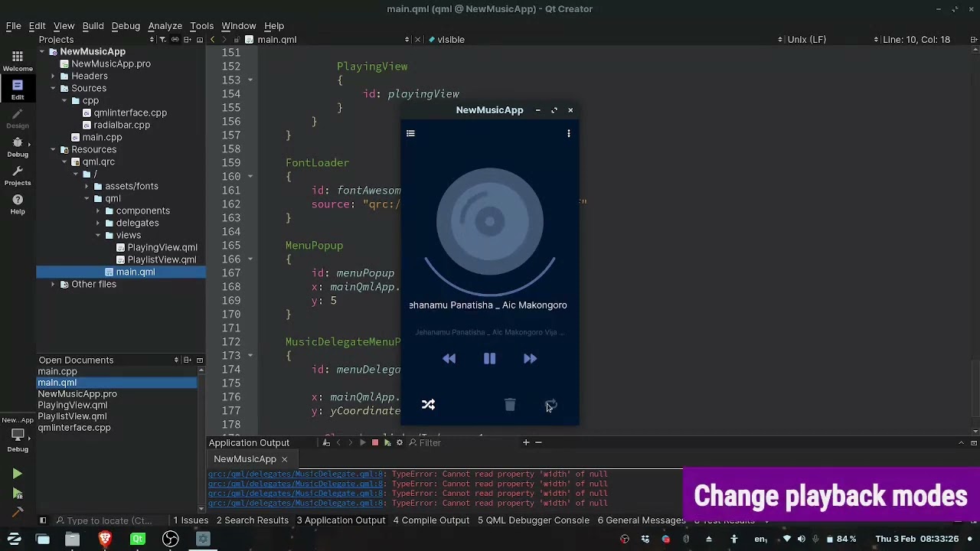Stop the running application in output pane

click(x=375, y=443)
